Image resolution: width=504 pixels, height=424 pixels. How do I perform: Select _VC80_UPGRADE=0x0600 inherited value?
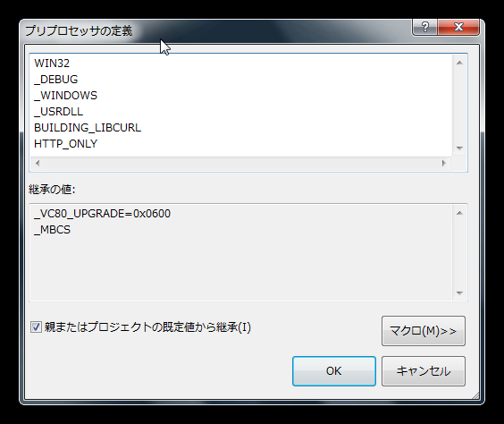(102, 214)
